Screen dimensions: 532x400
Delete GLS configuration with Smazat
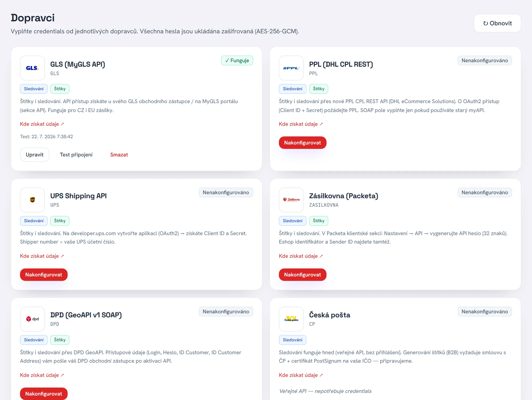pyautogui.click(x=119, y=155)
